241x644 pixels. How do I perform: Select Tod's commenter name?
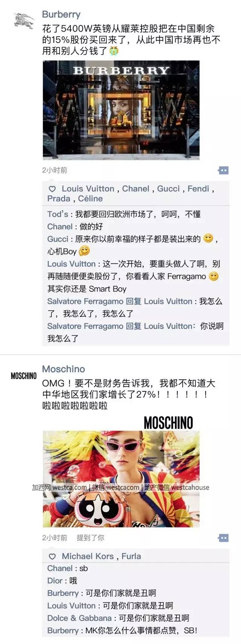[x=58, y=214]
